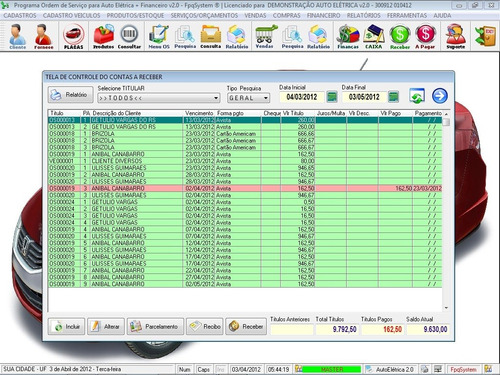Viewport: 500px width, 375px height.
Task: Open the CAIXA cash register icon
Action: pos(374,36)
